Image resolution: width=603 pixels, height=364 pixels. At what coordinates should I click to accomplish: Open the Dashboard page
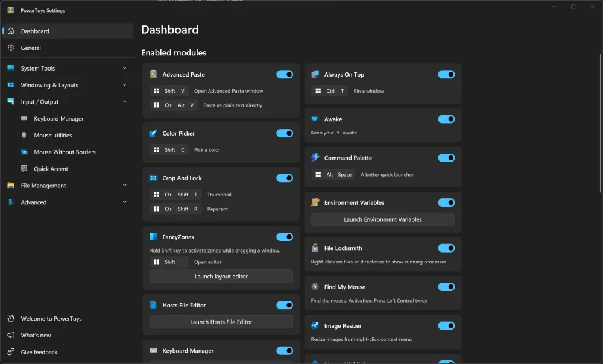coord(68,31)
